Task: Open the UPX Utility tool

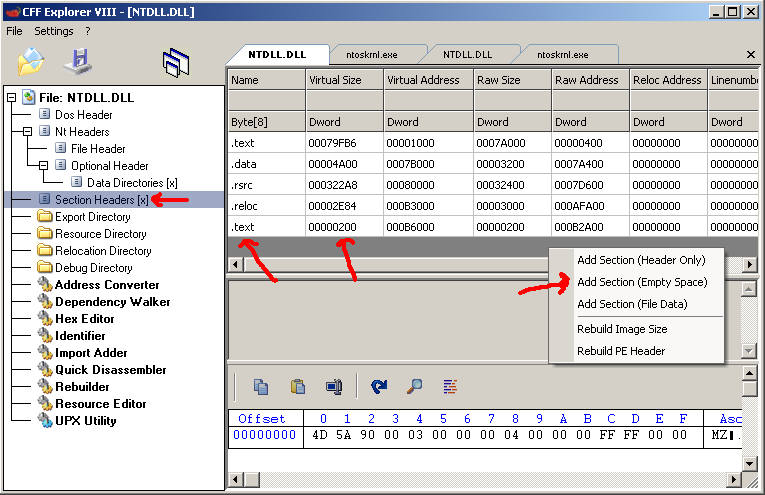Action: [85, 421]
